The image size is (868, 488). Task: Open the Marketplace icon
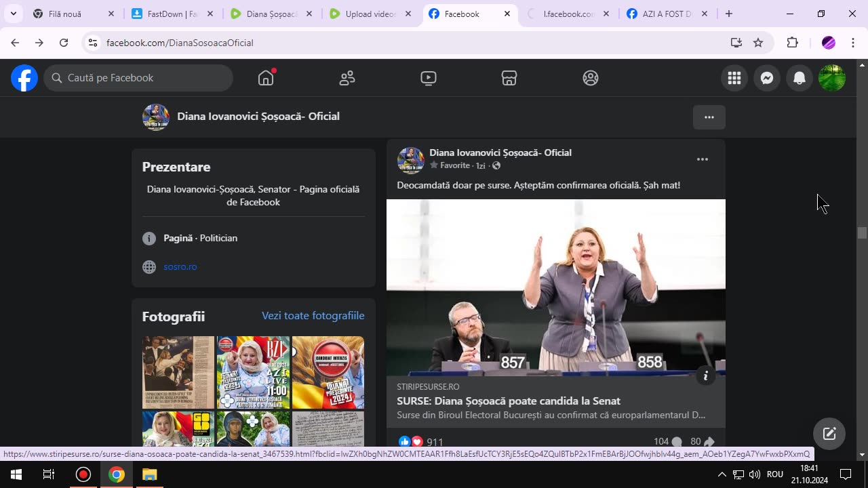pos(509,78)
